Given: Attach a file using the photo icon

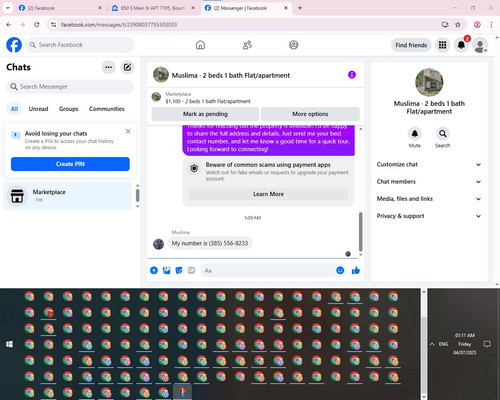Looking at the screenshot, I should pos(166,270).
